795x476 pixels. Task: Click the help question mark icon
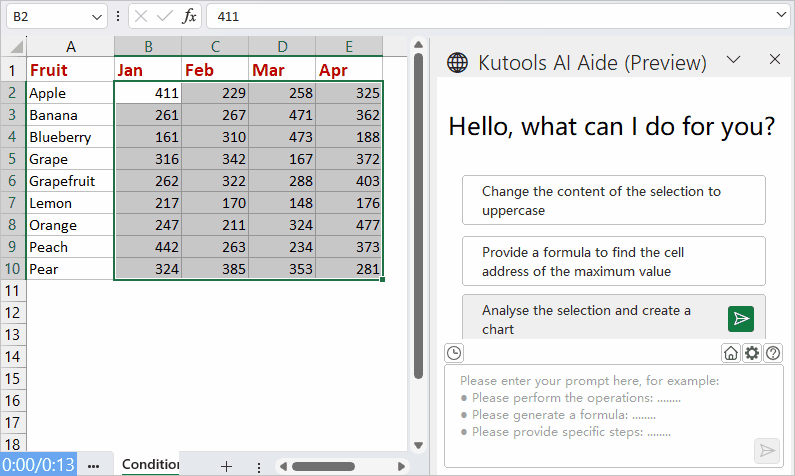tap(773, 352)
